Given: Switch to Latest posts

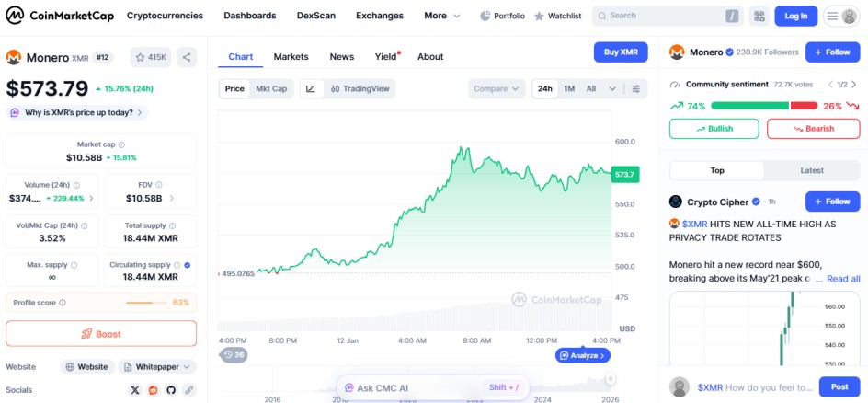Looking at the screenshot, I should 812,170.
